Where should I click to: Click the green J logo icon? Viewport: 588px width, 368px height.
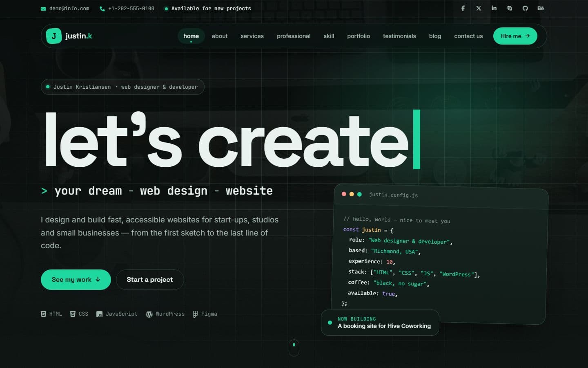53,36
